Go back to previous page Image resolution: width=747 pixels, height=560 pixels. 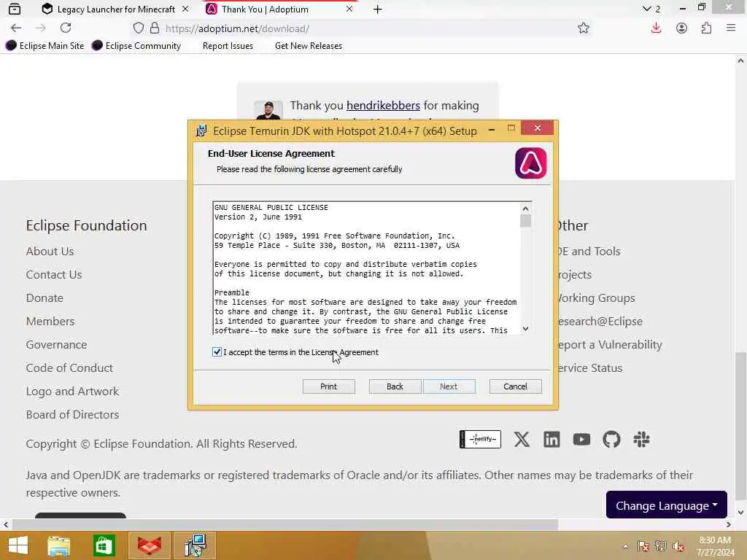point(16,28)
